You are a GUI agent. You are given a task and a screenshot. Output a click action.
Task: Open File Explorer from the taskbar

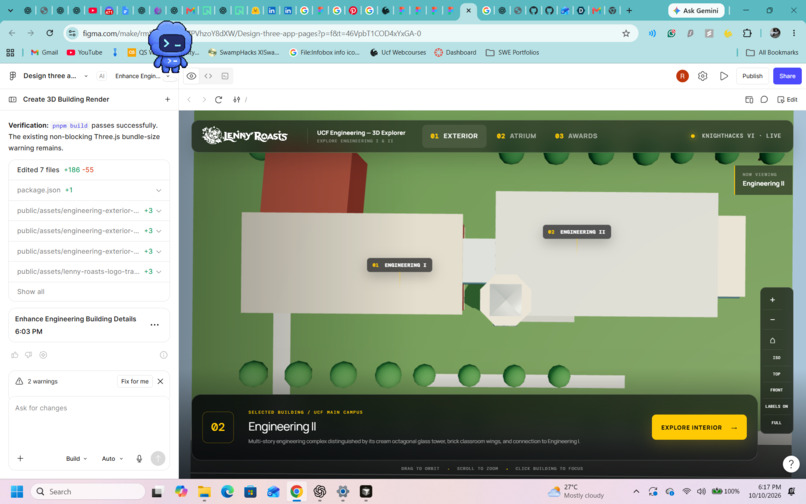pos(204,492)
